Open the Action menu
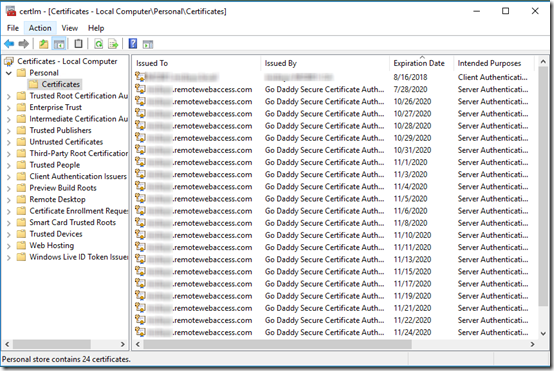Screen dimensions: 554x371 point(40,28)
